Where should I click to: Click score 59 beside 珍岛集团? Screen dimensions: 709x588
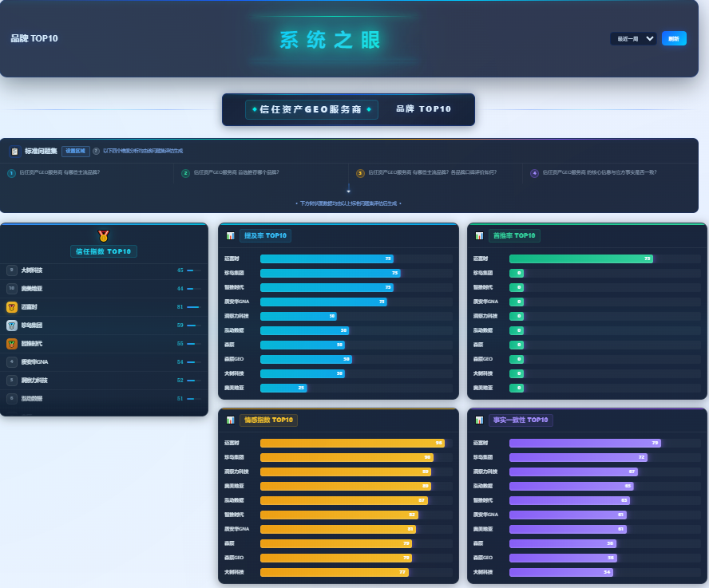point(180,326)
